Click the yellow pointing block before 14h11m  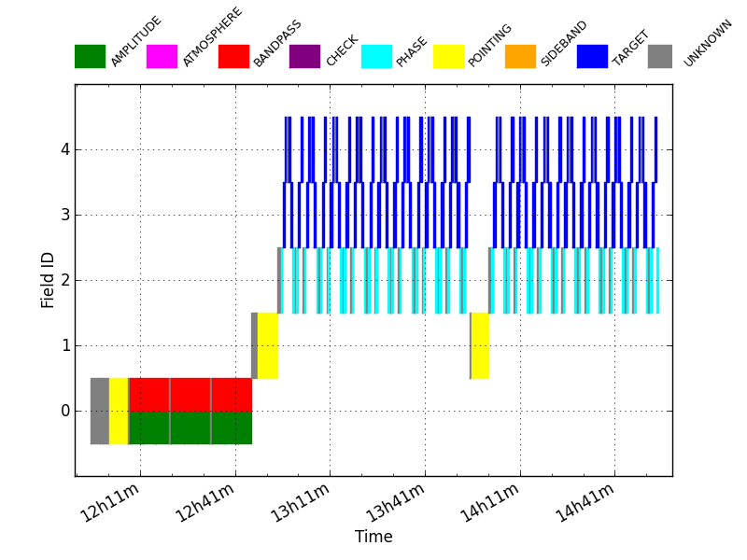click(x=480, y=345)
